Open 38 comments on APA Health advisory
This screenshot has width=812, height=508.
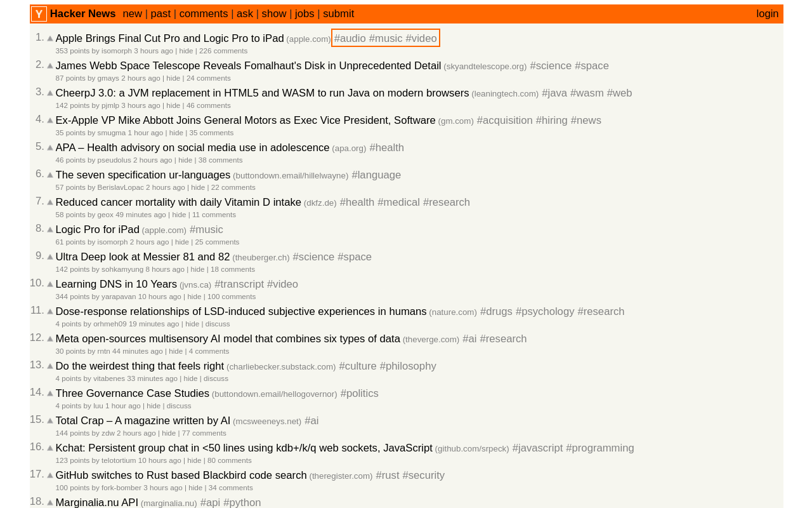point(220,160)
